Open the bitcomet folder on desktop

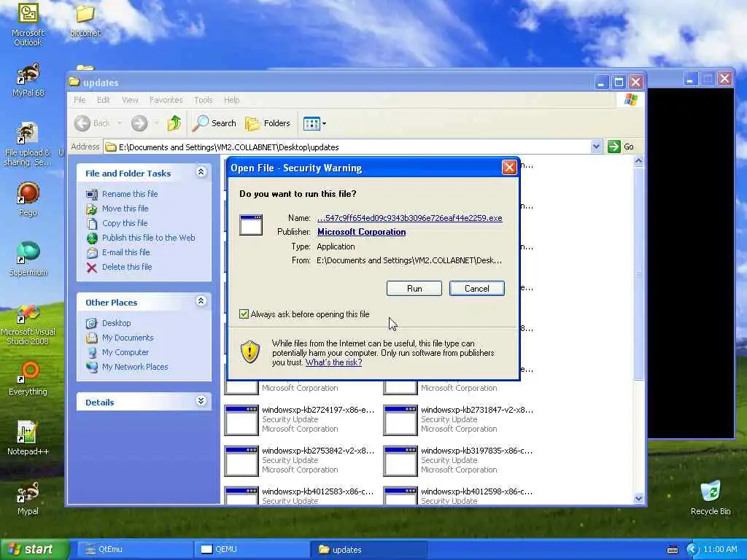(85, 20)
